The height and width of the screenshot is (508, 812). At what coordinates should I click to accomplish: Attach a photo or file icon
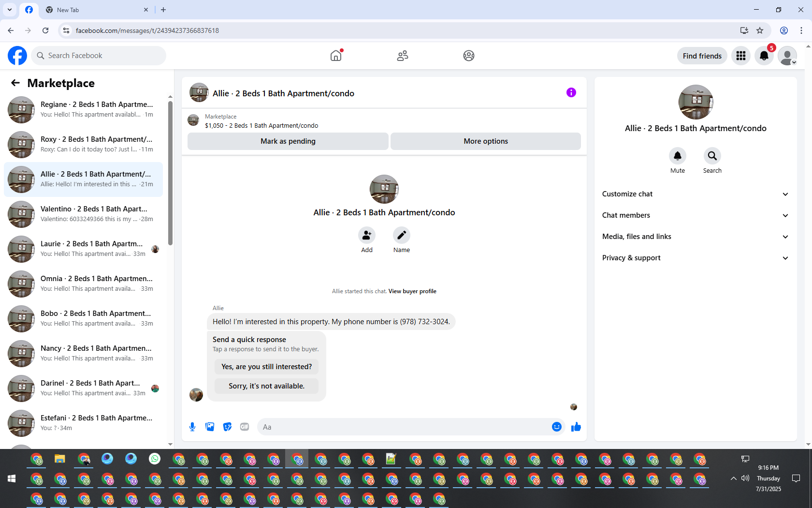point(210,427)
